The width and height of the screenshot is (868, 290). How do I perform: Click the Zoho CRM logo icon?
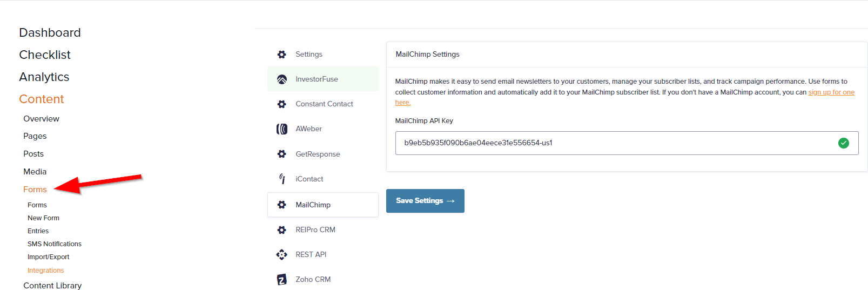point(282,279)
